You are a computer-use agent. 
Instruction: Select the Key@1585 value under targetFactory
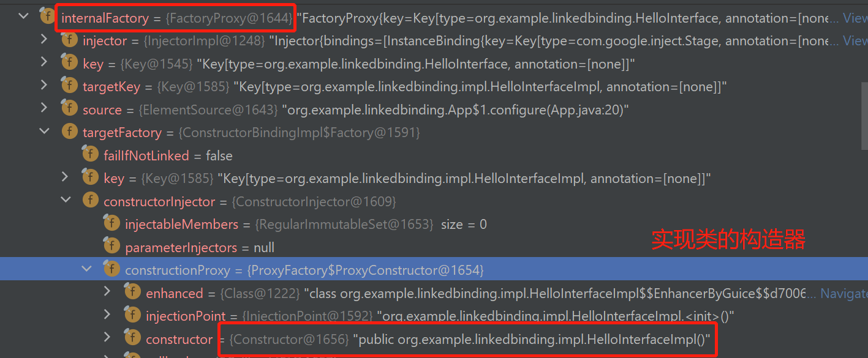464,179
